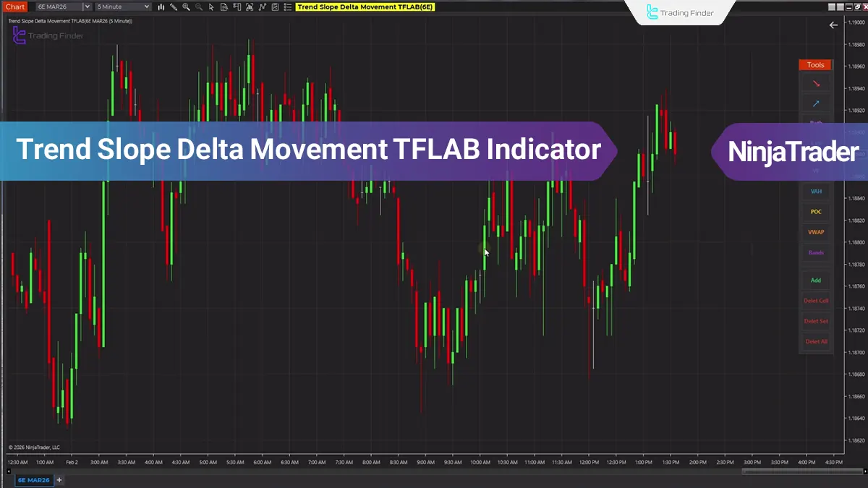This screenshot has height=488, width=868.
Task: Click the red Chart button at top left
Action: point(14,7)
